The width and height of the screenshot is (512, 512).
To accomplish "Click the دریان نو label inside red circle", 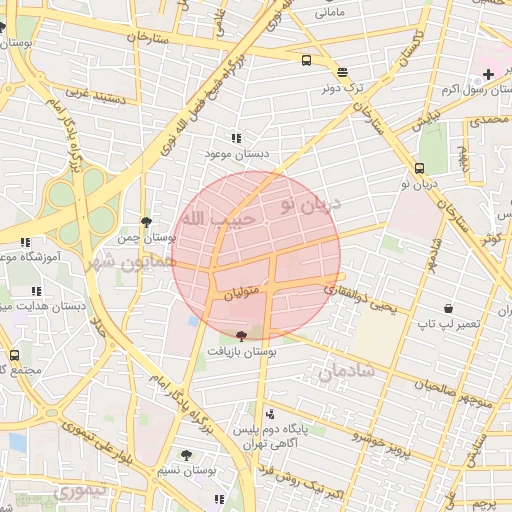I will [x=311, y=204].
